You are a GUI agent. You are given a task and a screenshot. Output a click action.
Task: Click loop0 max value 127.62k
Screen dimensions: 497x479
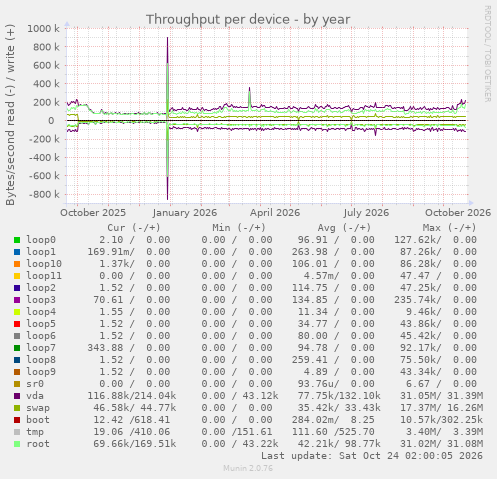(x=418, y=240)
